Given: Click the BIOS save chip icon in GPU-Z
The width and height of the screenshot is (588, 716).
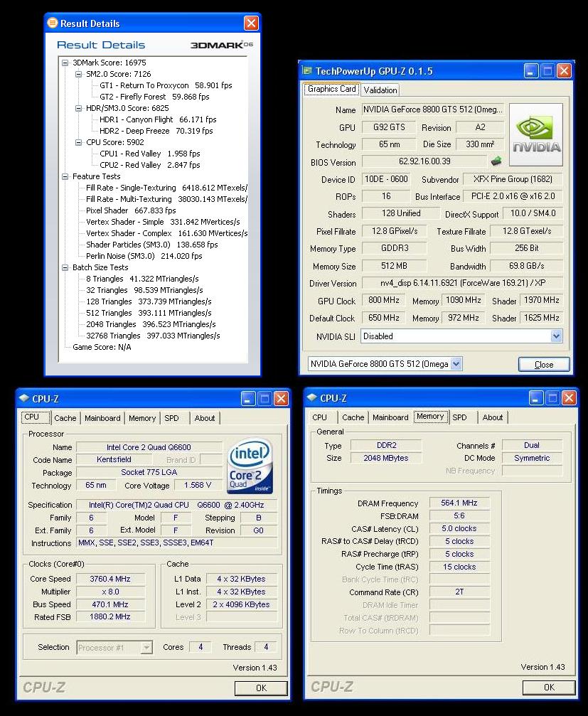Looking at the screenshot, I should point(496,161).
